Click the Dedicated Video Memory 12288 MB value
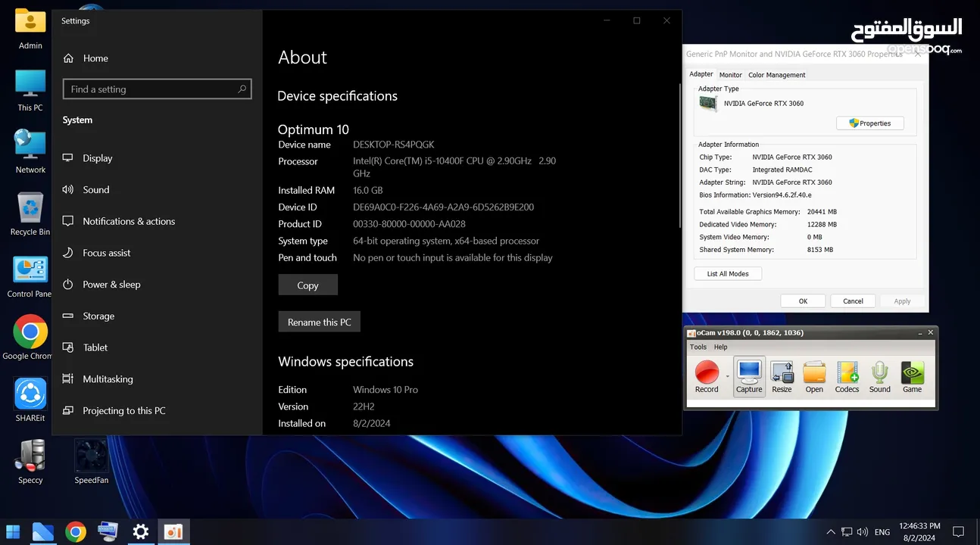 tap(822, 225)
